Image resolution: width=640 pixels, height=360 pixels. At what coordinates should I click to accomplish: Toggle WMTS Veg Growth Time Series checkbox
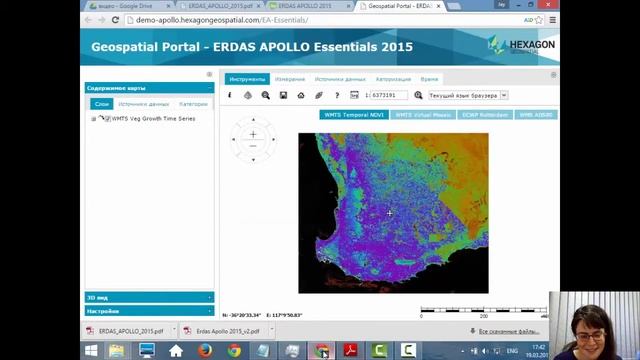coord(108,119)
